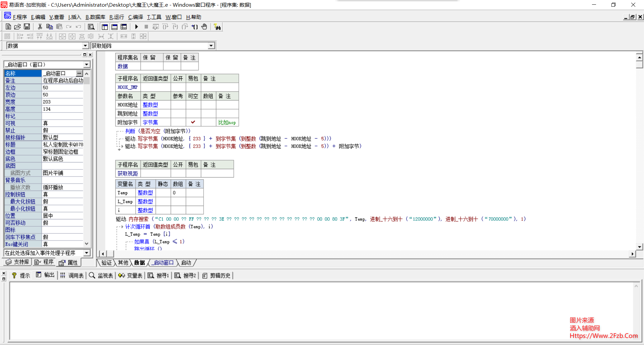Open the 获取矩阵 subroutine dropdown
The width and height of the screenshot is (644, 345).
(x=211, y=46)
